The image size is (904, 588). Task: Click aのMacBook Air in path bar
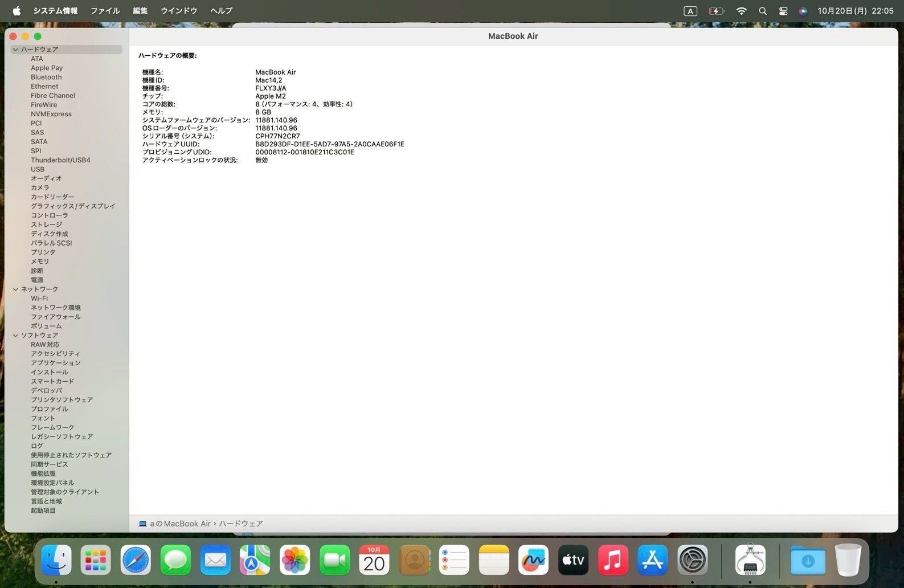pyautogui.click(x=180, y=524)
